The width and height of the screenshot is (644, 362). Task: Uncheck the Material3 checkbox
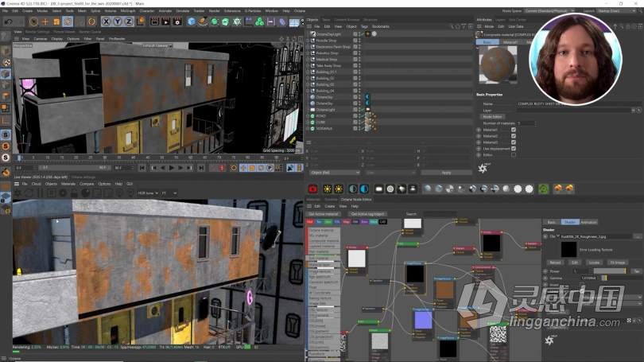point(514,142)
